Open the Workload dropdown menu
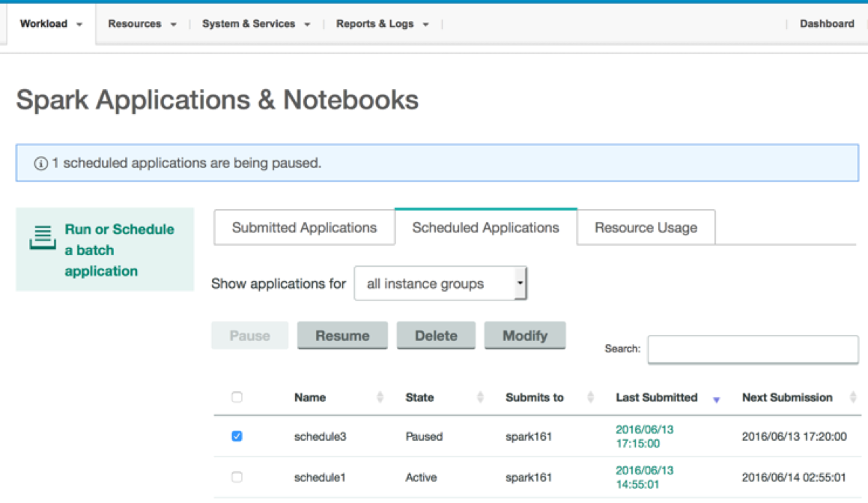The height and width of the screenshot is (503, 868). click(x=51, y=24)
